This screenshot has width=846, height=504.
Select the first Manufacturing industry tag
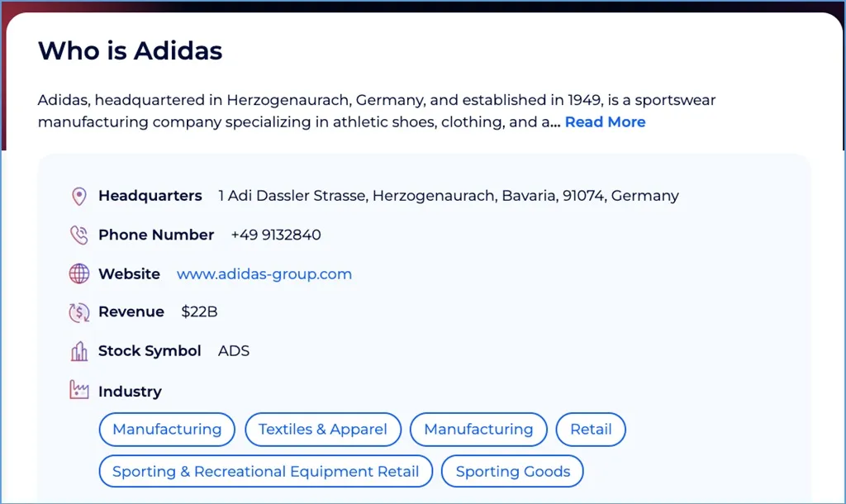click(x=167, y=430)
